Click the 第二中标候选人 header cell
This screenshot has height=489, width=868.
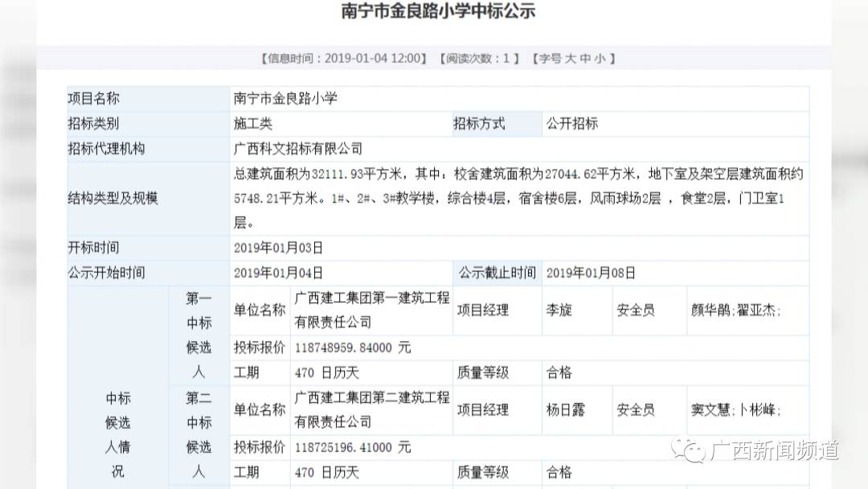pos(199,435)
